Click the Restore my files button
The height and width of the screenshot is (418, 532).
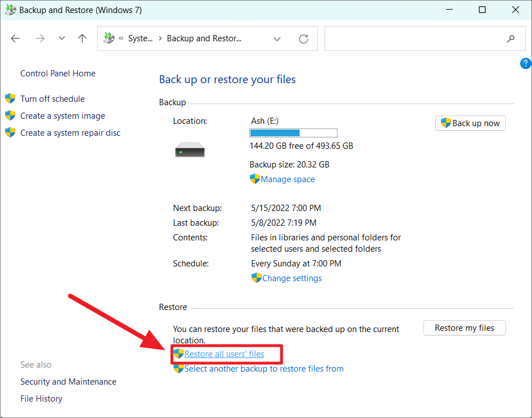tap(464, 327)
